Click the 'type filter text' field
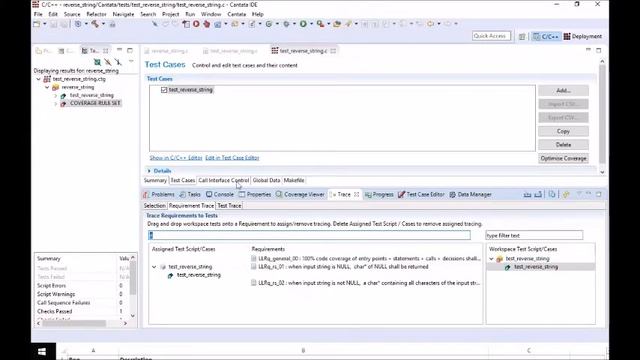Viewport: 640px width, 360px height. [534, 236]
